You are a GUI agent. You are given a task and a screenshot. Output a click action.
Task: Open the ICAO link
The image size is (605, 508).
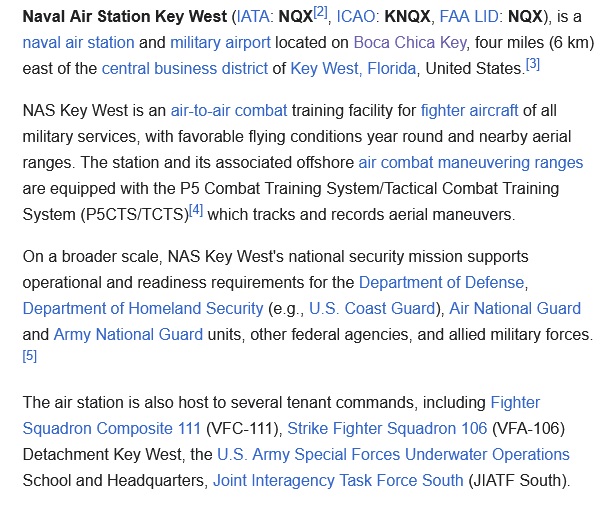355,17
